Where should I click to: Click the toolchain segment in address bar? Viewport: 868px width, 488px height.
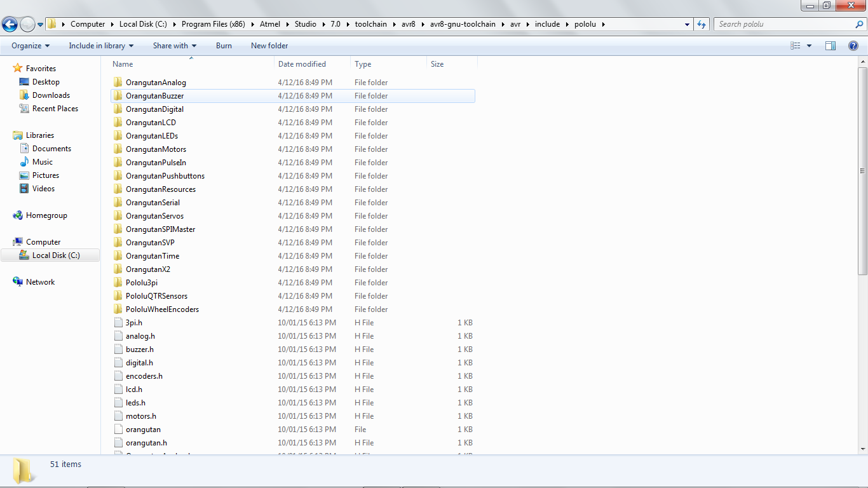[x=370, y=24]
